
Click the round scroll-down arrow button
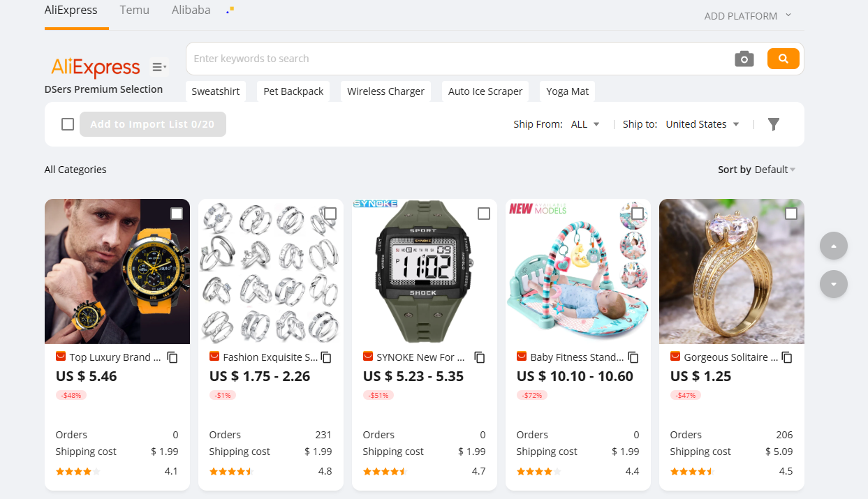834,284
